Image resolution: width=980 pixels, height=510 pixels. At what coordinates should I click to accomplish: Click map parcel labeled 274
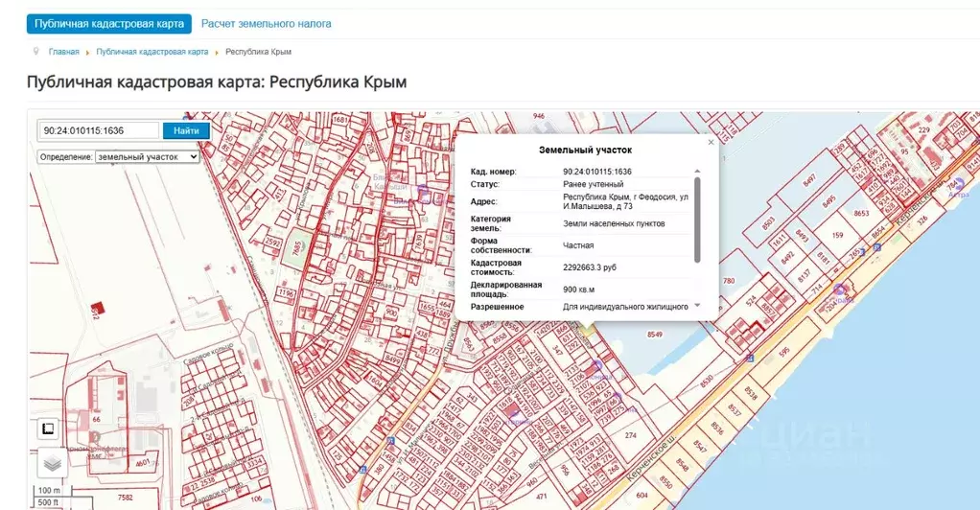[x=631, y=435]
